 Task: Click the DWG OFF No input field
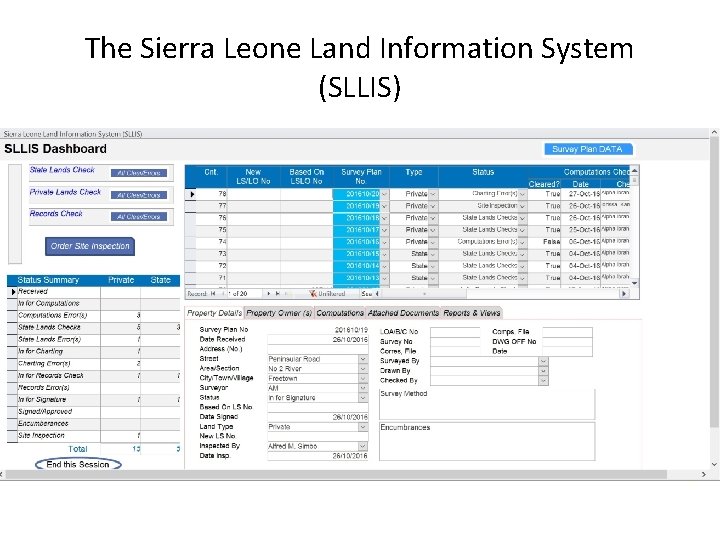(568, 342)
